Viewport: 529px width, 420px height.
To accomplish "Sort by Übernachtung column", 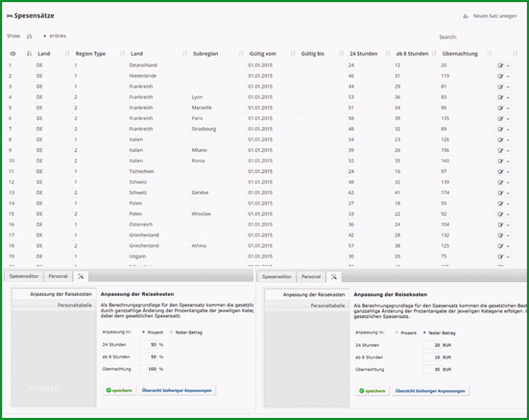I will coord(466,54).
